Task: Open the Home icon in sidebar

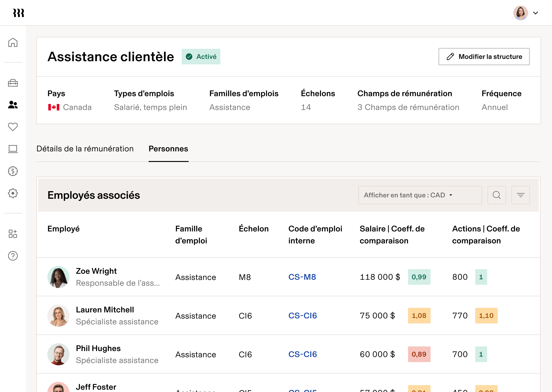Action: 13,43
